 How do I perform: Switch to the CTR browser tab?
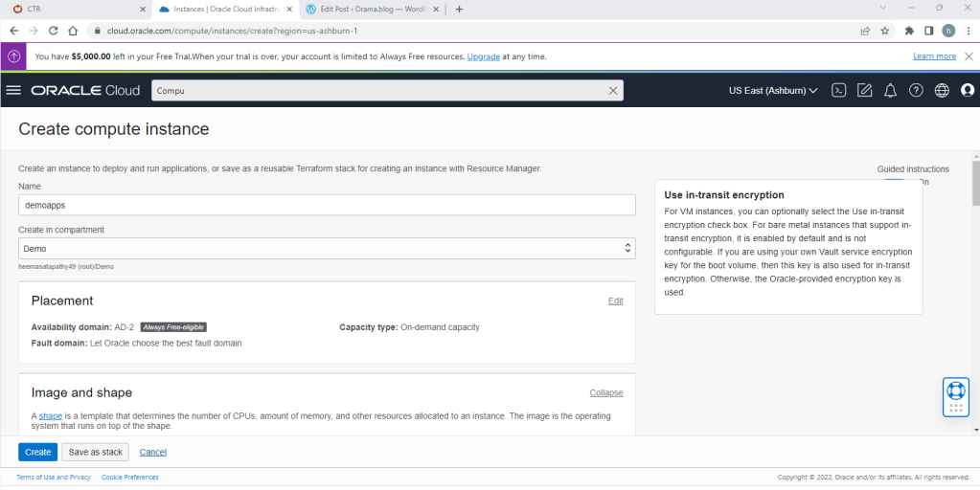coord(77,10)
